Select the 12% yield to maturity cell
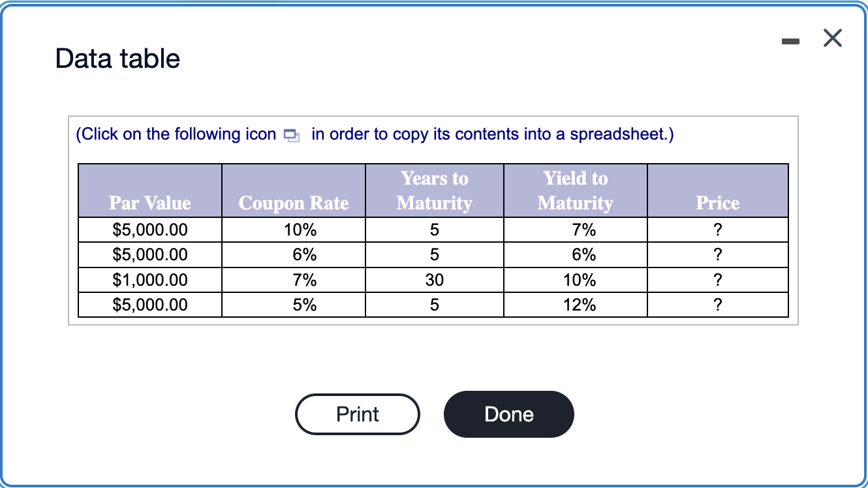The image size is (868, 488). click(x=575, y=305)
